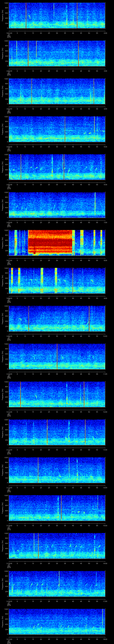Viewport: 114px width, 644px height.
Task: Open the spectrogram panel starting at 3:10:00
Action: pyautogui.click(x=57, y=357)
